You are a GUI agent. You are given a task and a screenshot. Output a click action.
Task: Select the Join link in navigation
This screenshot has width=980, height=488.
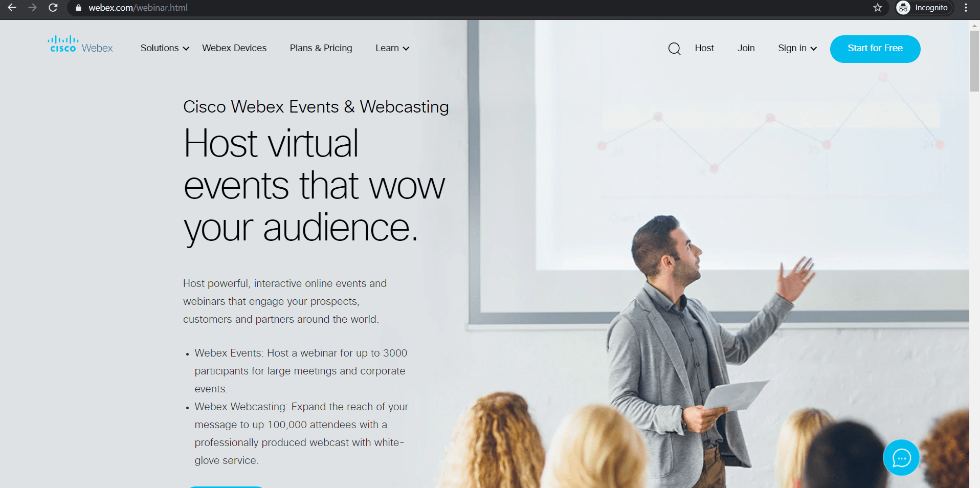pyautogui.click(x=746, y=48)
